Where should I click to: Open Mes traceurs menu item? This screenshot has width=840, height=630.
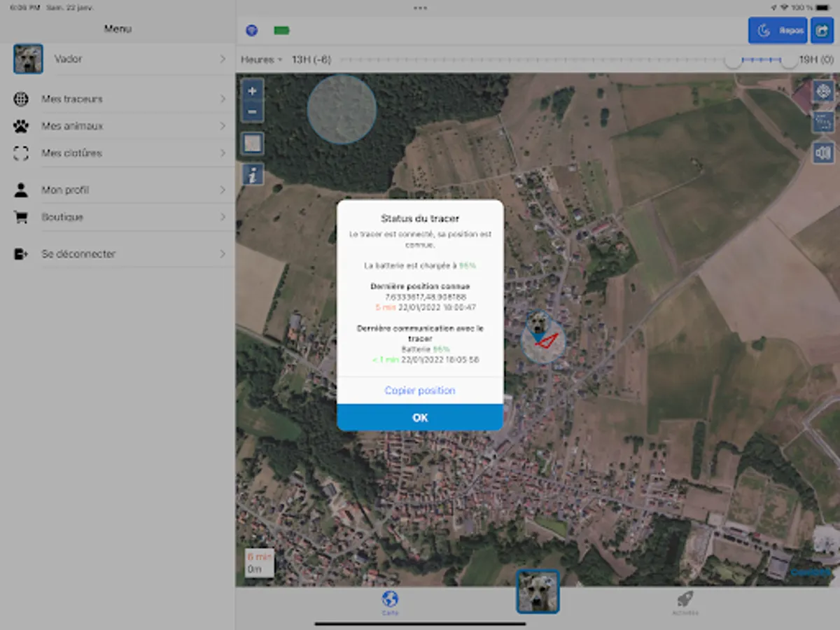[118, 99]
